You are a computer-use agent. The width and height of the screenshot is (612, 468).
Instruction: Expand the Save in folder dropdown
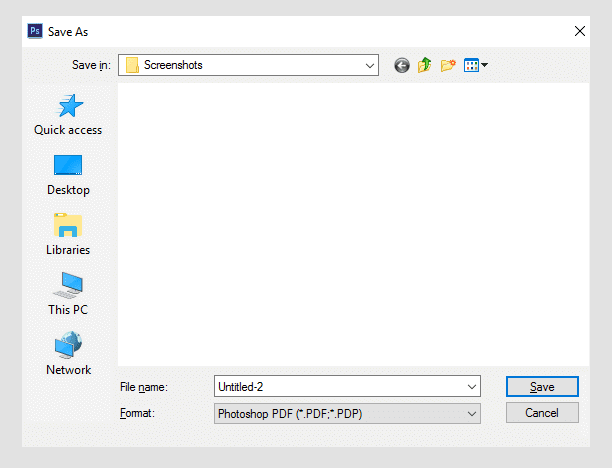(x=370, y=65)
